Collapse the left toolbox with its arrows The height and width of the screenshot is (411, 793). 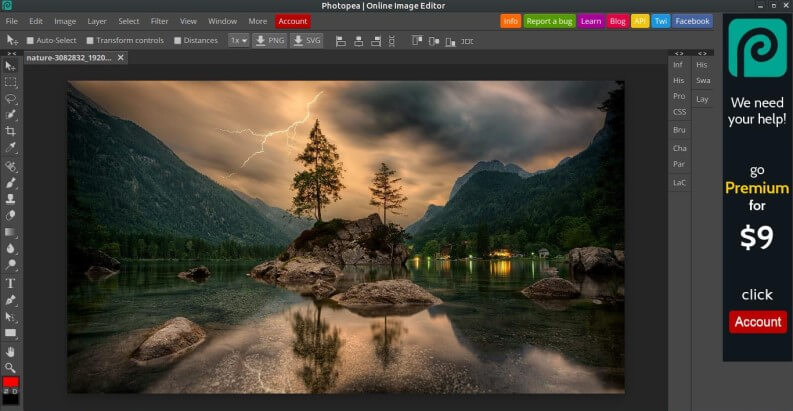pos(12,53)
